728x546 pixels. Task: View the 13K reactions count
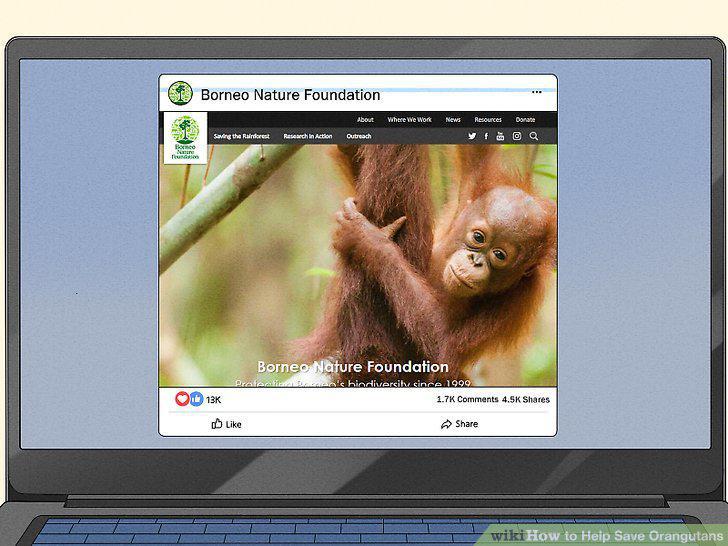point(214,400)
